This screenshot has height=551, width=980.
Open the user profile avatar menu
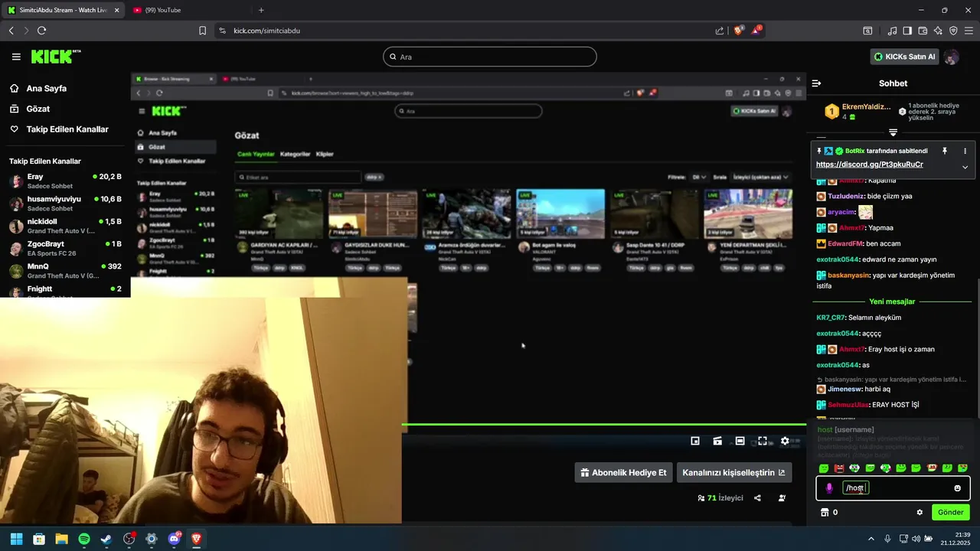point(952,57)
